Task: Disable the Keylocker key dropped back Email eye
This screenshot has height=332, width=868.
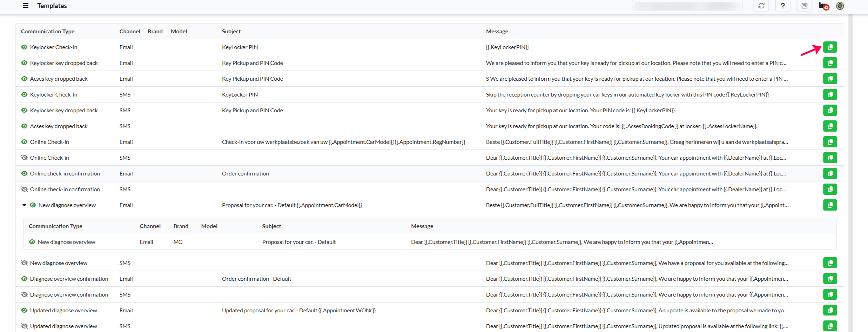Action: (24, 63)
